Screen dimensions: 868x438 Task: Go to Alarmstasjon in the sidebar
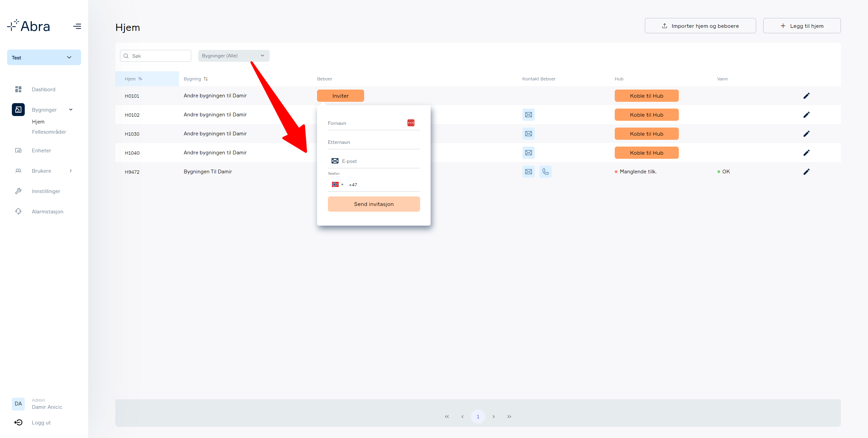click(x=47, y=211)
